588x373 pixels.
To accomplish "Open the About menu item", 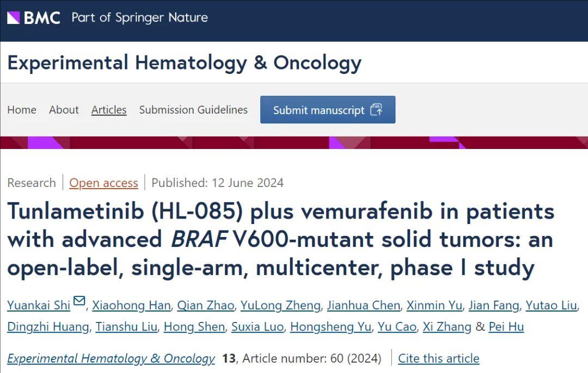I will (x=64, y=110).
